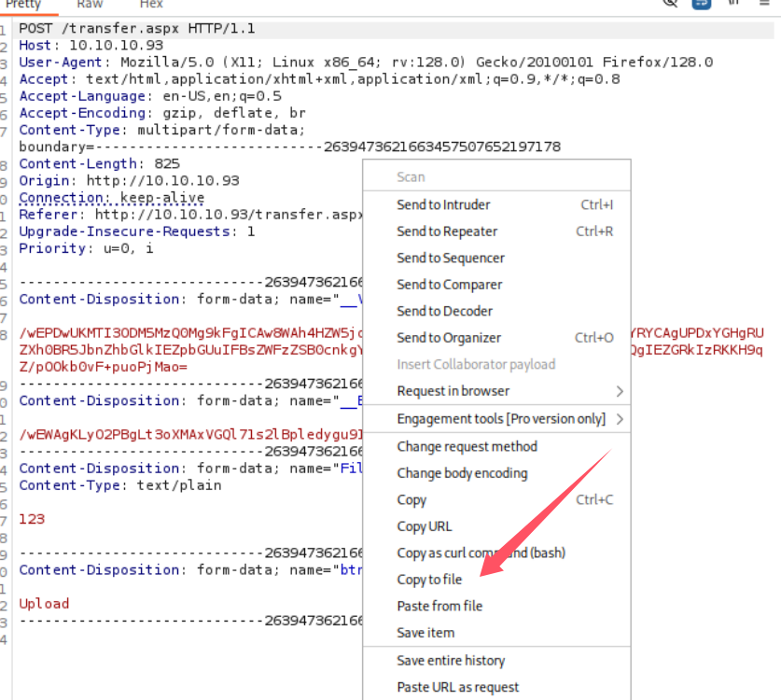
Task: Click the POST /transfer.aspx request line
Action: pyautogui.click(x=137, y=29)
